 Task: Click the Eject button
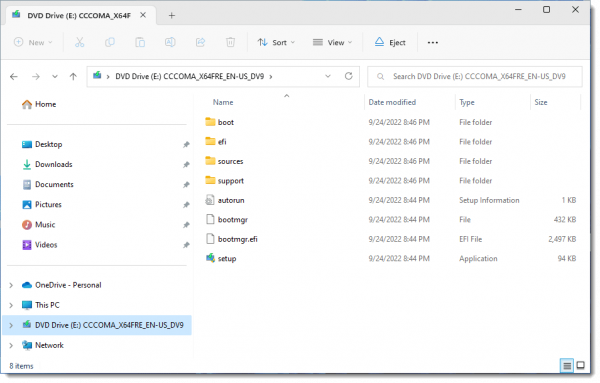pos(390,42)
